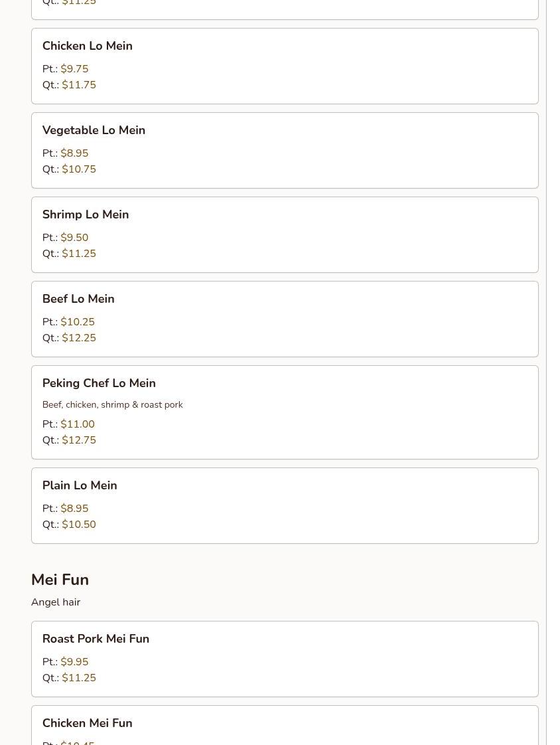Select Vegetable Lo Mein quart price $10.75
Screen dimensions: 560x745
click(79, 169)
